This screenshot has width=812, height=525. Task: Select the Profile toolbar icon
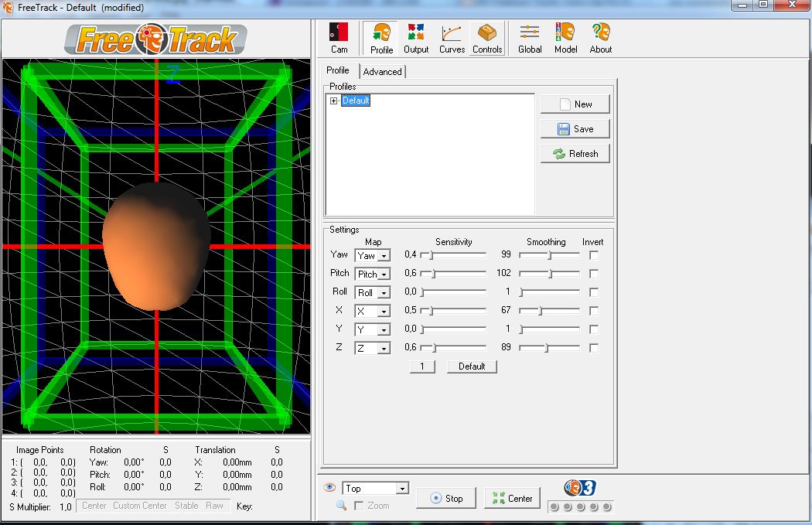pos(381,39)
